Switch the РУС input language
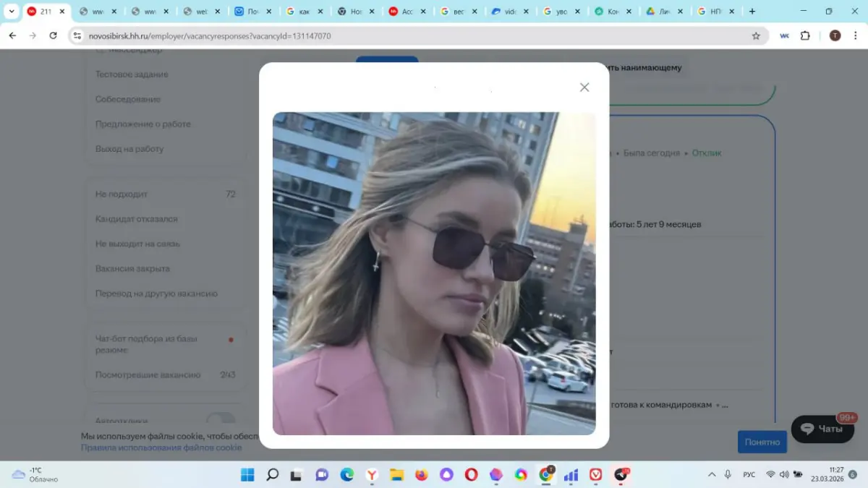The height and width of the screenshot is (488, 868). tap(749, 475)
